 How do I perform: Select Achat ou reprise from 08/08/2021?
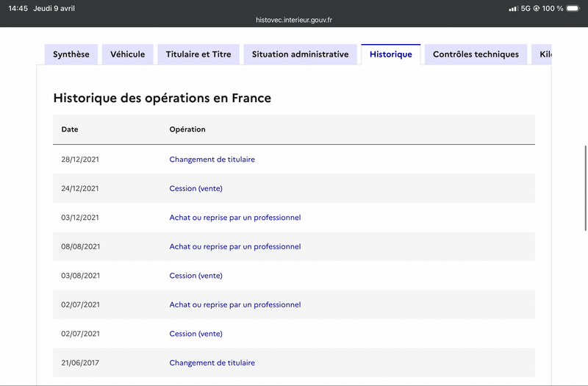click(x=235, y=246)
